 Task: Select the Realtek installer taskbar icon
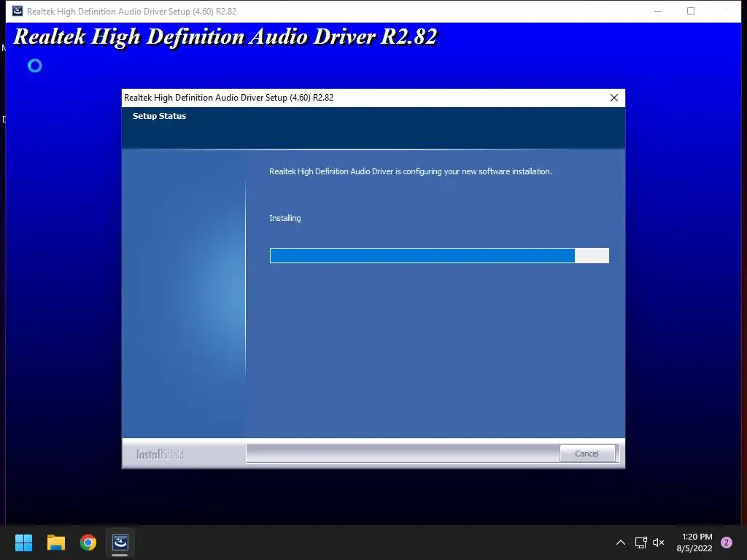coord(120,542)
